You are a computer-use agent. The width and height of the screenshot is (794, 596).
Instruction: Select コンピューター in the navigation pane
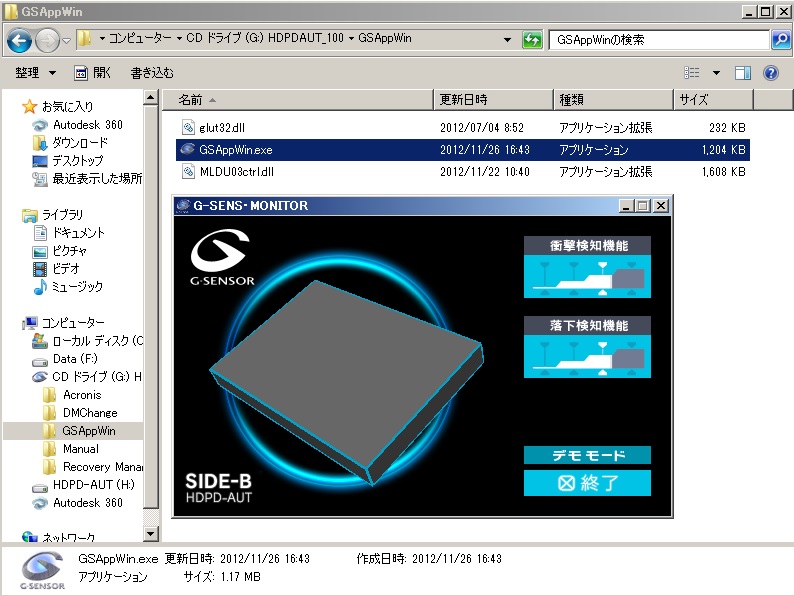(73, 323)
